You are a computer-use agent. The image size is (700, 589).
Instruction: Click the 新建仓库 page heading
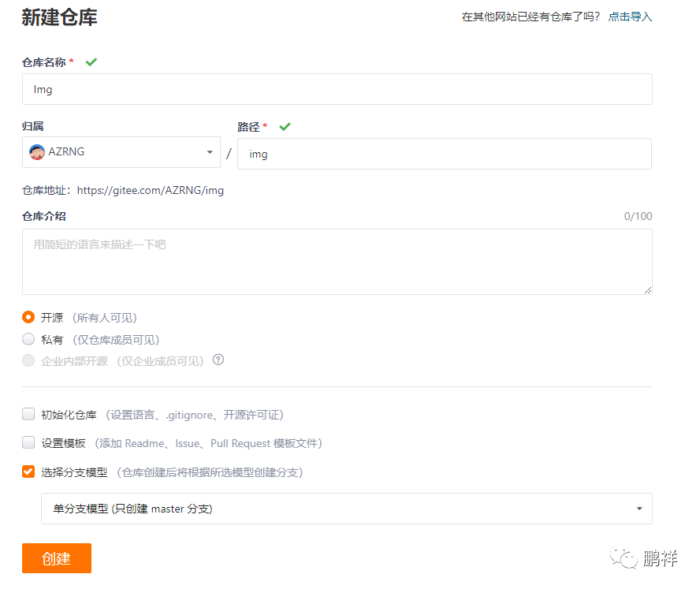point(59,17)
